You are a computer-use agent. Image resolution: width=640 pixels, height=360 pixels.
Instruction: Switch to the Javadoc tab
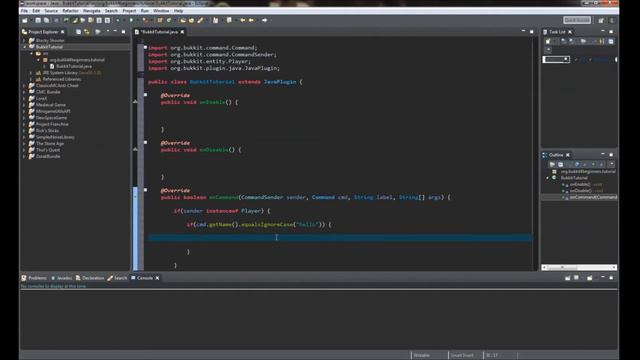pos(62,278)
